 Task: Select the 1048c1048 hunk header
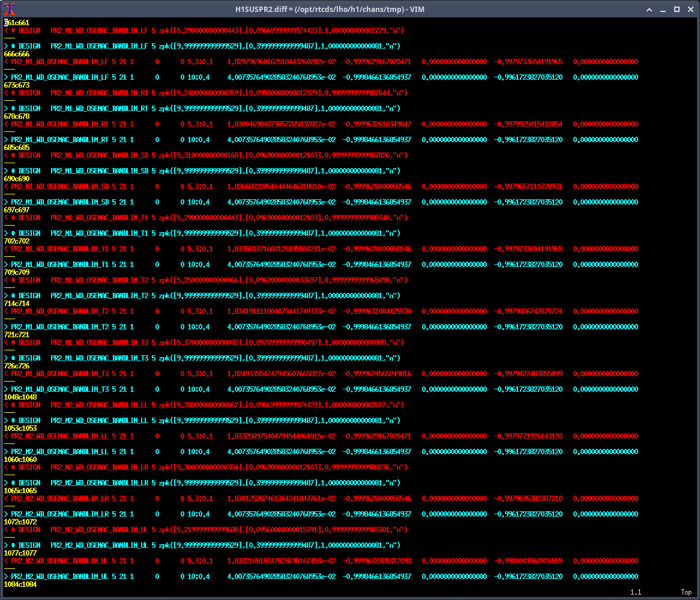20,397
